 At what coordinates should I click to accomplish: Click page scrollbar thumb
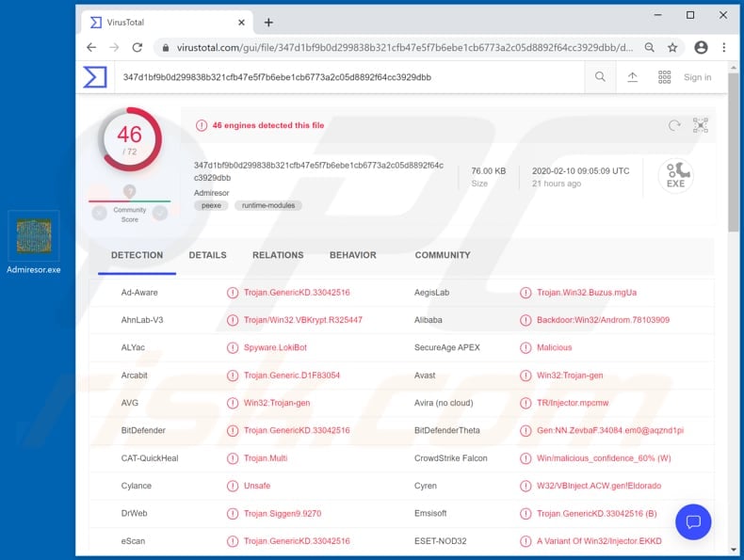tap(734, 152)
